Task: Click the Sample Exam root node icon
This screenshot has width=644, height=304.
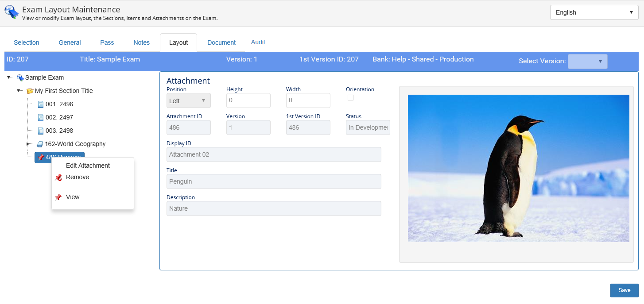Action: (x=20, y=78)
